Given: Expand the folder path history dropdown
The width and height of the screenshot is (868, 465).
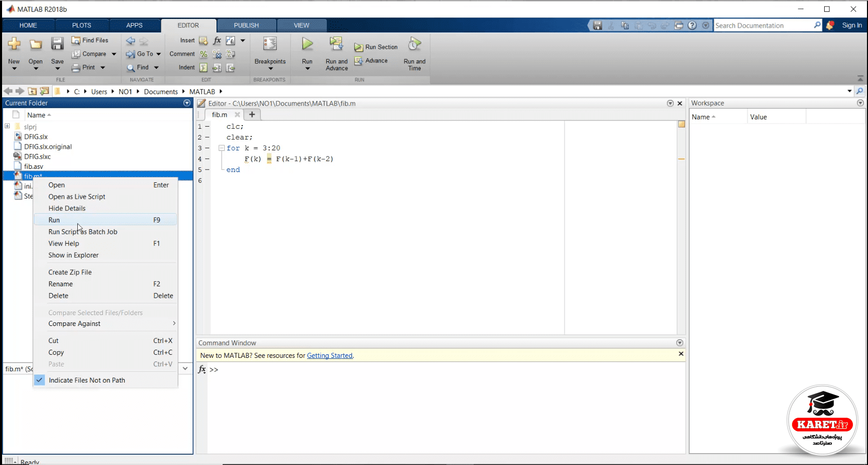Looking at the screenshot, I should pos(849,91).
